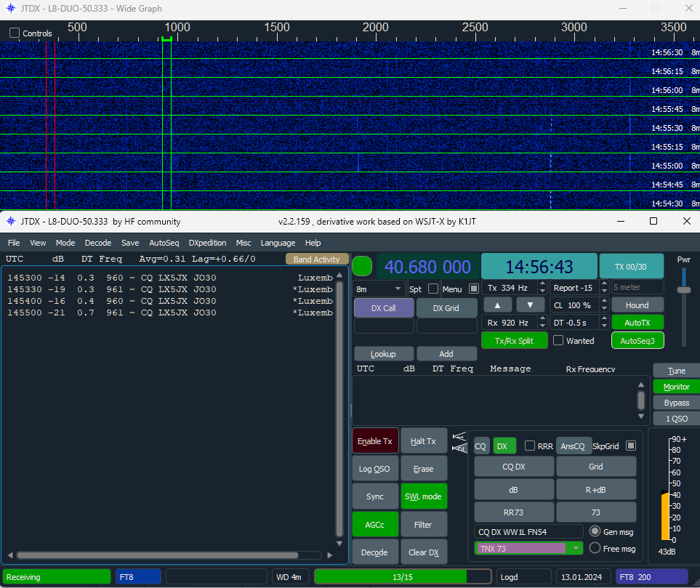The image size is (700, 588).
Task: Open the Mode menu
Action: click(x=65, y=243)
